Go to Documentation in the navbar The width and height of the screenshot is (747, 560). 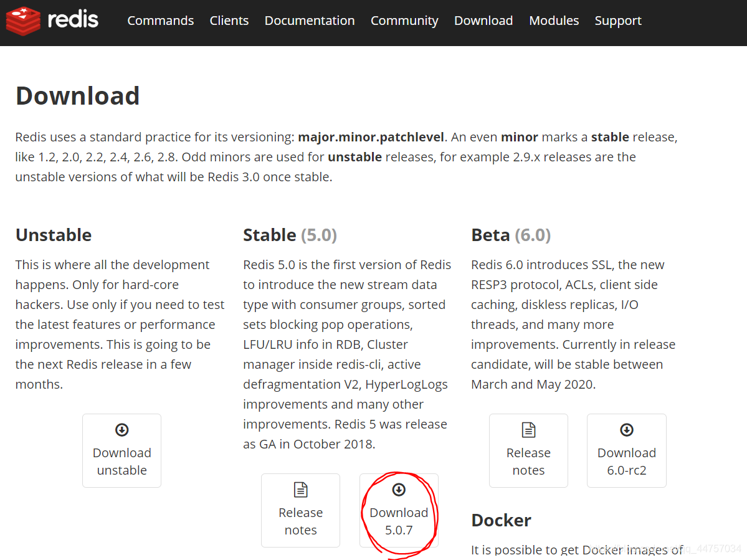click(310, 21)
